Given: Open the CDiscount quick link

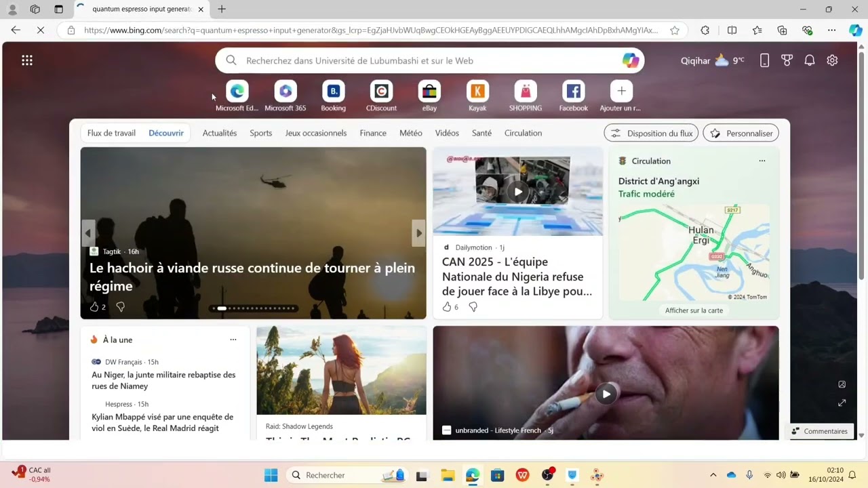Looking at the screenshot, I should (x=381, y=96).
